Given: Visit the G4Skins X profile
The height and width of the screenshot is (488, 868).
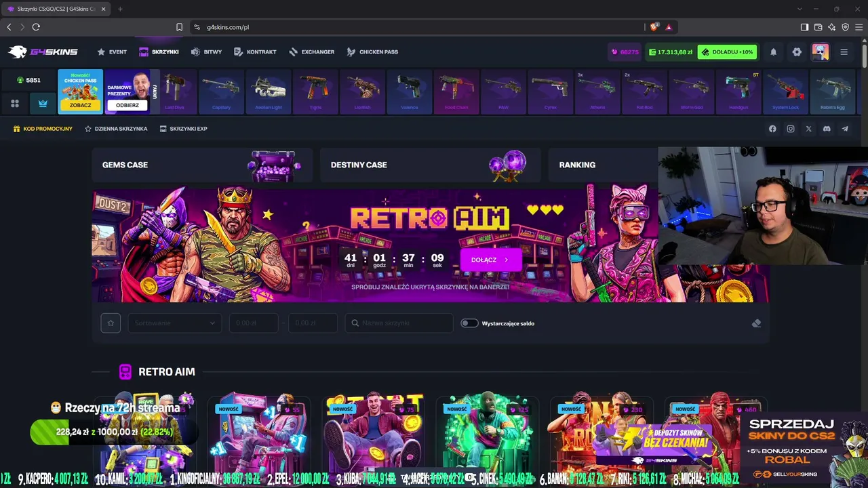Looking at the screenshot, I should point(809,129).
